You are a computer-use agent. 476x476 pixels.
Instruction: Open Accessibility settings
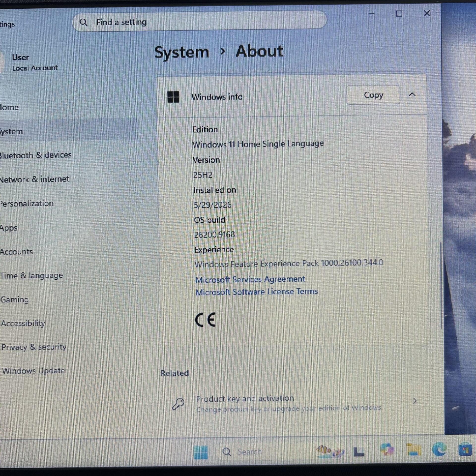coord(23,323)
